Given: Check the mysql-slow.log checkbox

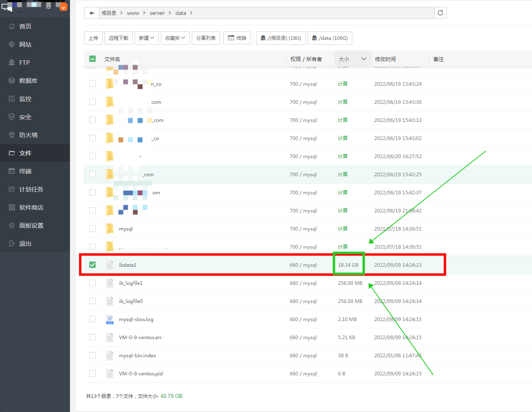Looking at the screenshot, I should (x=92, y=319).
